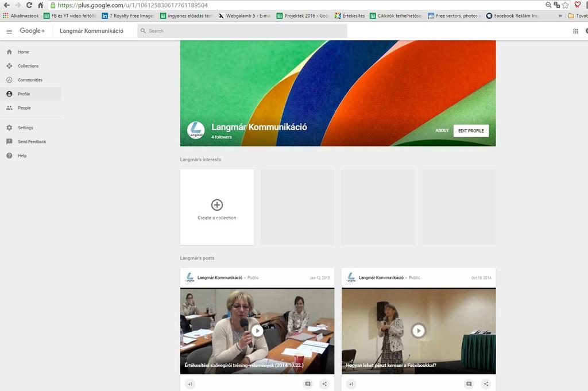This screenshot has height=391, width=588.
Task: Click author avatar on Jan 12 post
Action: (x=189, y=277)
